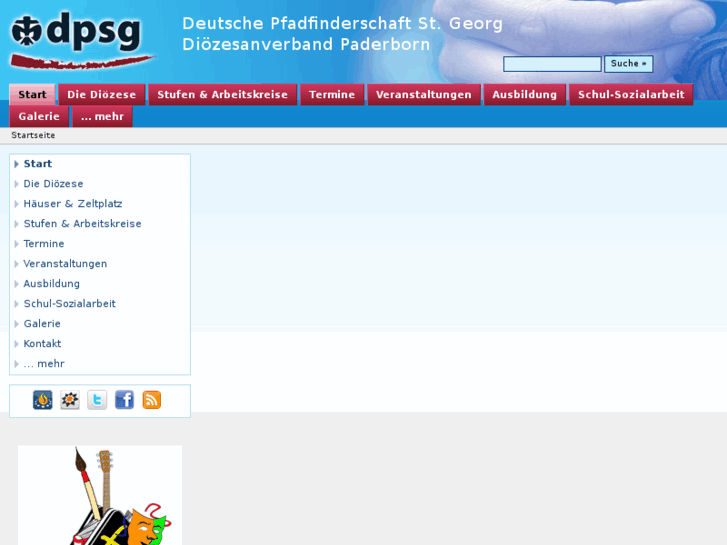Screen dimensions: 727x545
Task: Open the paintbrush and guitar image
Action: coord(100,495)
